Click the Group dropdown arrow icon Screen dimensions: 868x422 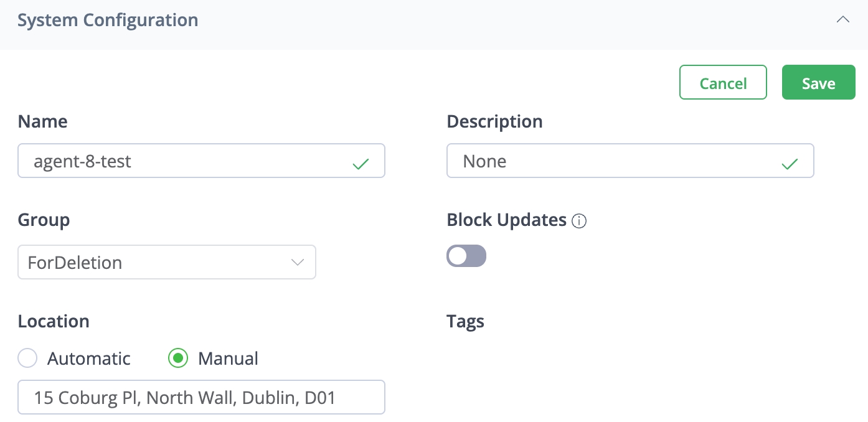click(x=298, y=262)
